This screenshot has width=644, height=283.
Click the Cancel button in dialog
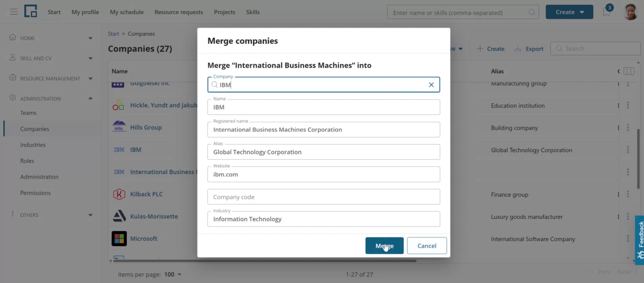tap(427, 246)
